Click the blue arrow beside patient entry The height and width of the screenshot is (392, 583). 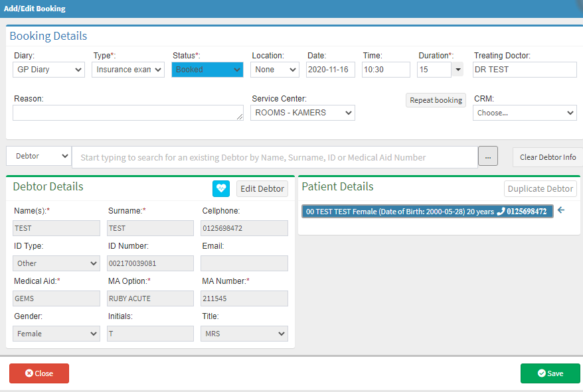tap(561, 210)
